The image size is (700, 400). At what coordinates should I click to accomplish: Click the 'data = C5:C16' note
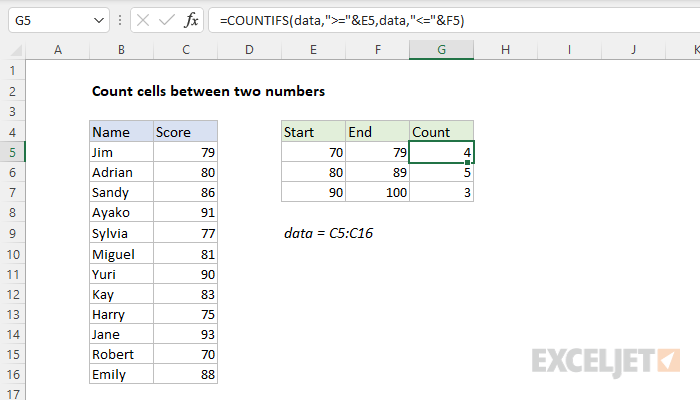tap(329, 233)
